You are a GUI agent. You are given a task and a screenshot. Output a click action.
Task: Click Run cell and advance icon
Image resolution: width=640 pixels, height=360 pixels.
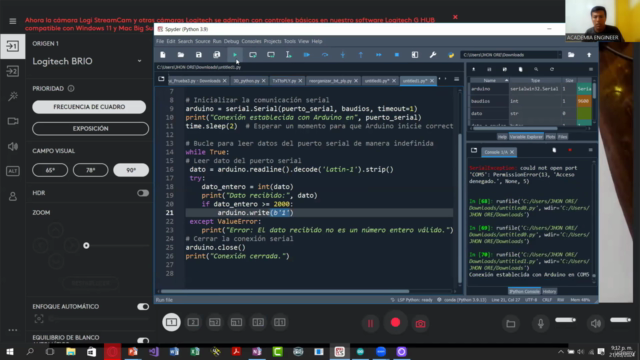point(271,55)
